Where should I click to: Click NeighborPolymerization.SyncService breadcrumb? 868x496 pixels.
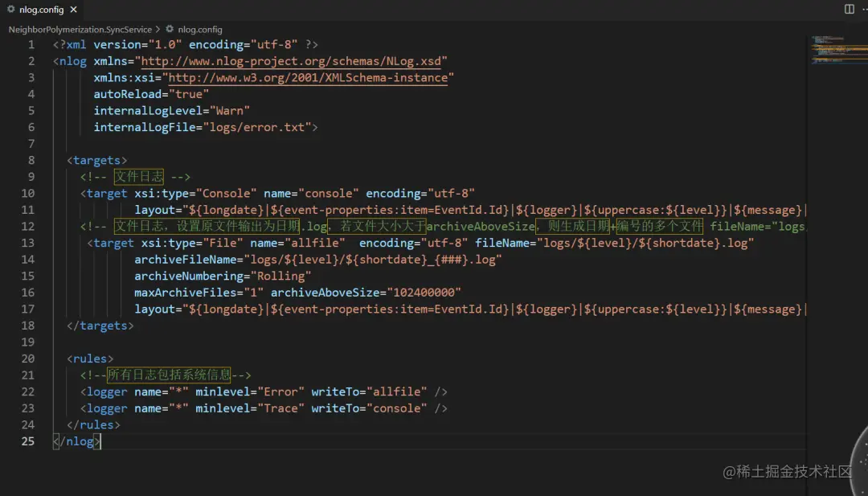coord(80,29)
